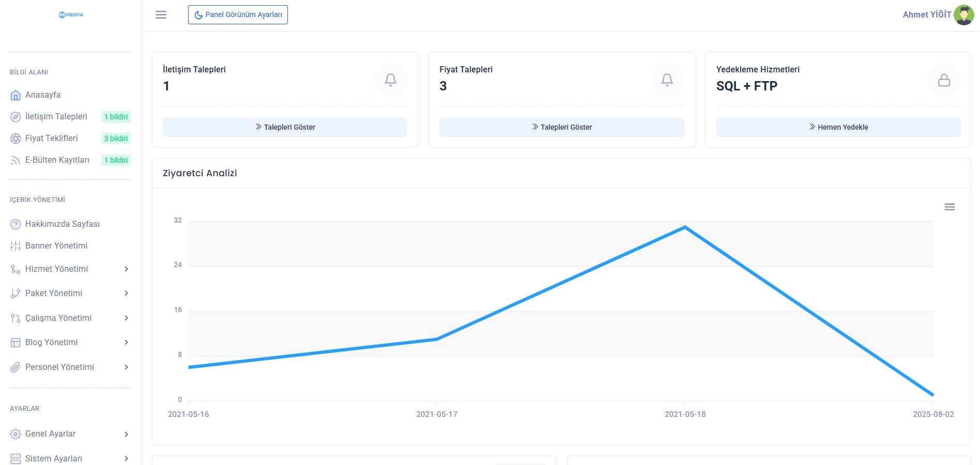Image resolution: width=980 pixels, height=465 pixels.
Task: Expand the Hizmet Yönetimi submenu chevron
Action: click(x=126, y=269)
